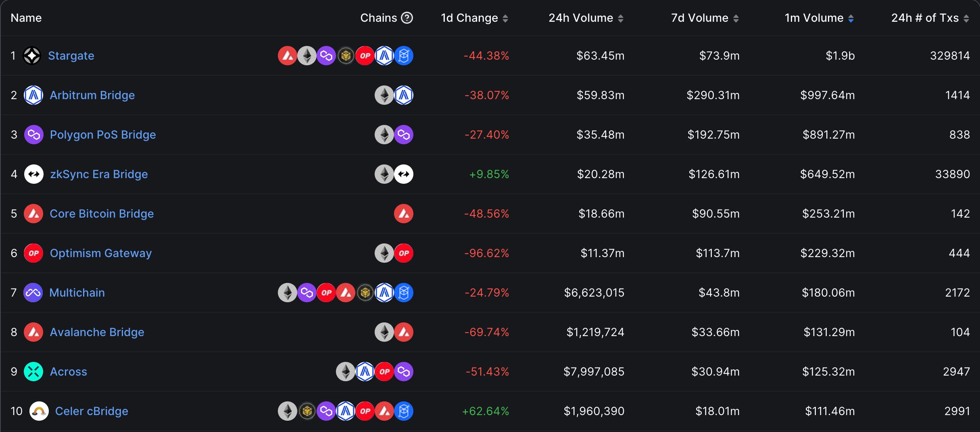Click the $113.7m 7d volume cell
The height and width of the screenshot is (432, 980).
tap(718, 253)
